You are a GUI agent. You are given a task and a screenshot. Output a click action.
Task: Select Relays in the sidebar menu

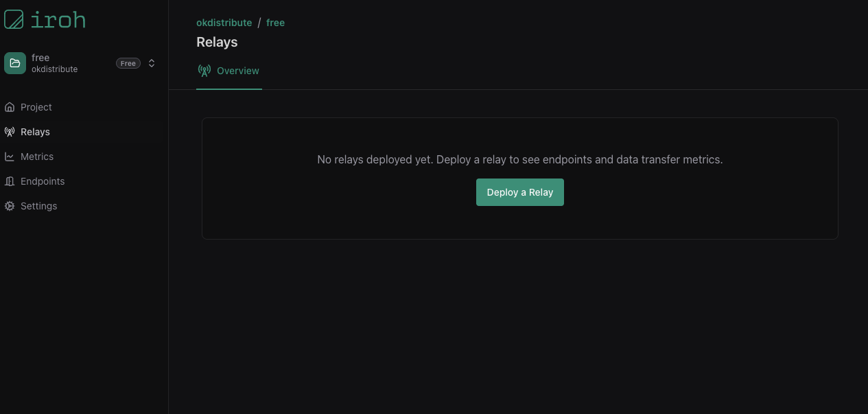[35, 132]
